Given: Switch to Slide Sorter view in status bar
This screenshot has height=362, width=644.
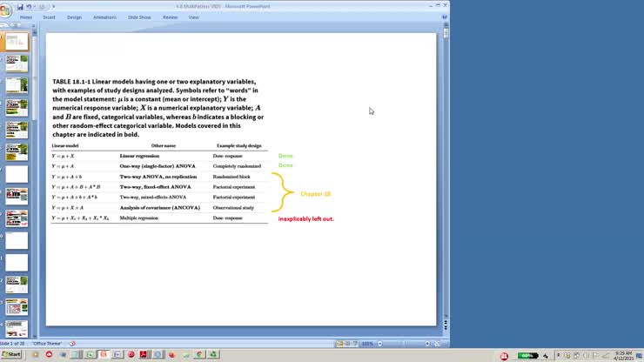Looking at the screenshot, I should click(347, 344).
